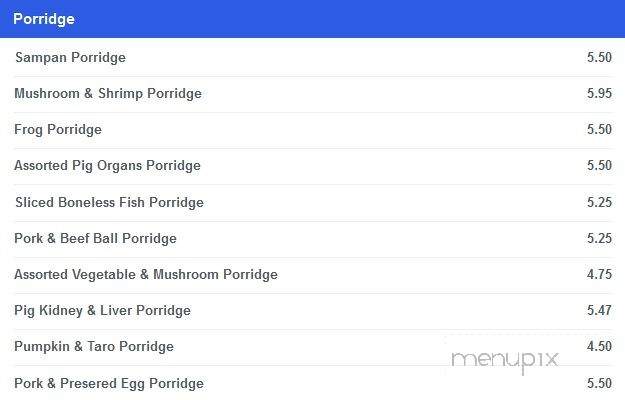Viewport: 625px width, 400px height.
Task: Click the Porridge section header
Action: 312,19
